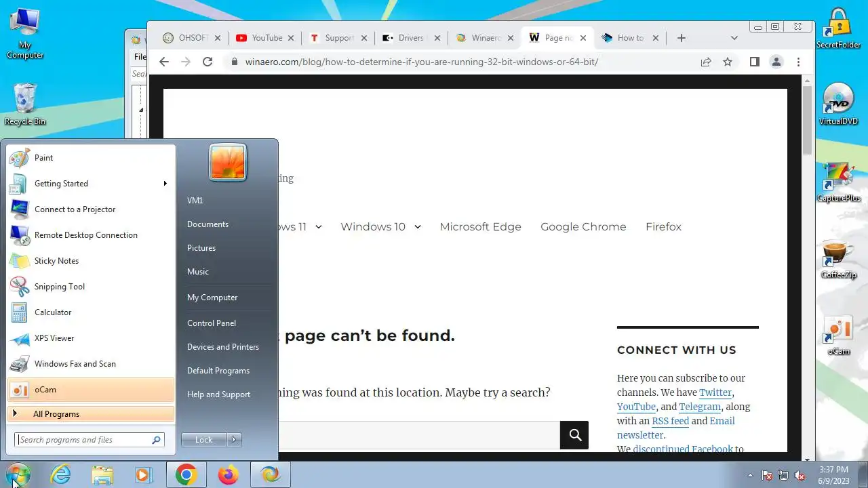Image resolution: width=868 pixels, height=488 pixels.
Task: Open the CapturePlus desktop shortcut
Action: [839, 182]
